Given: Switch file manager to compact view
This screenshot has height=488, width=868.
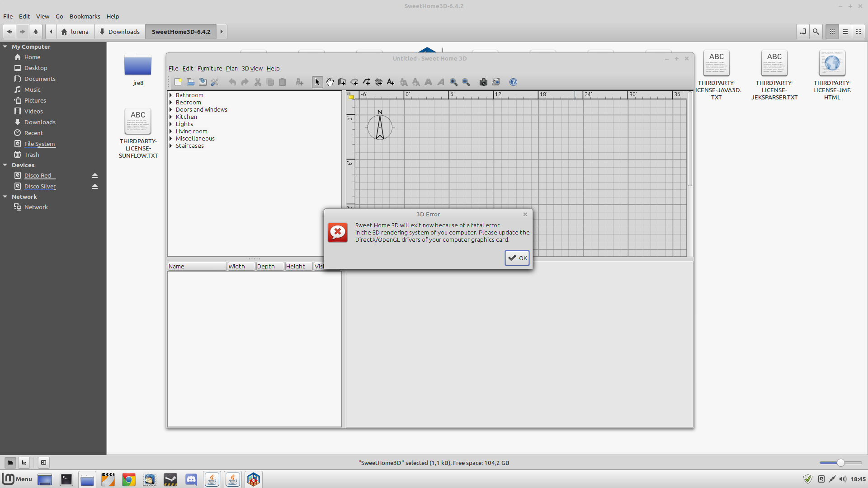Looking at the screenshot, I should click(858, 32).
